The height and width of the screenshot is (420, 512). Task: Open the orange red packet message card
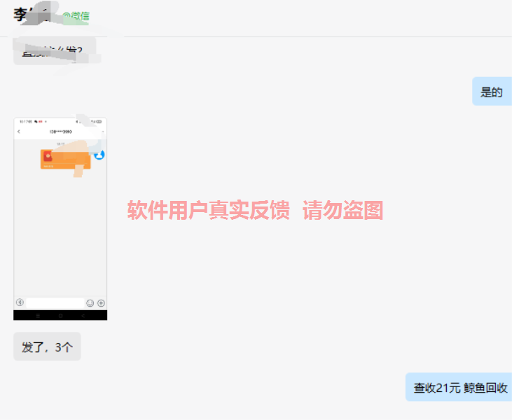pos(65,160)
